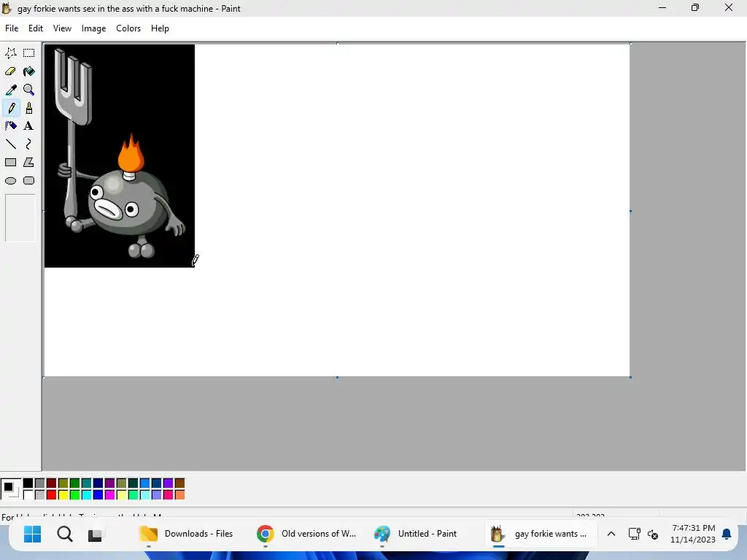Select the light gray palette color
This screenshot has width=747, height=560.
40,495
